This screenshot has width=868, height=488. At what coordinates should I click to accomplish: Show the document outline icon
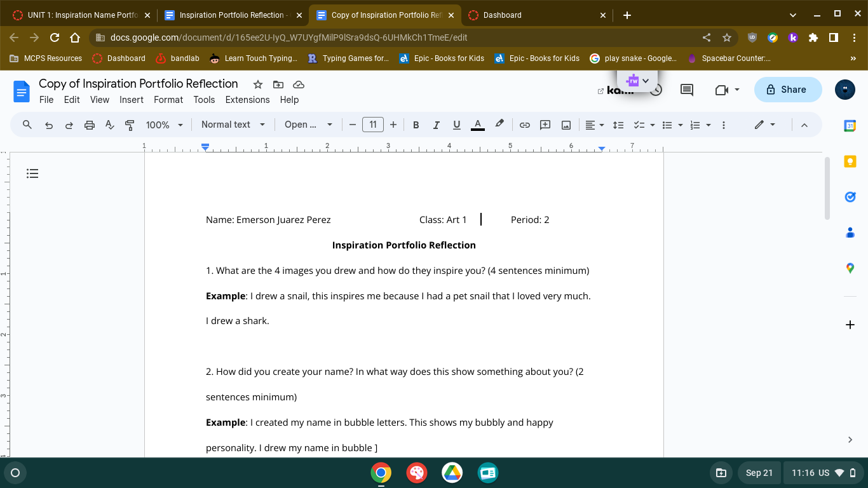pyautogui.click(x=32, y=173)
